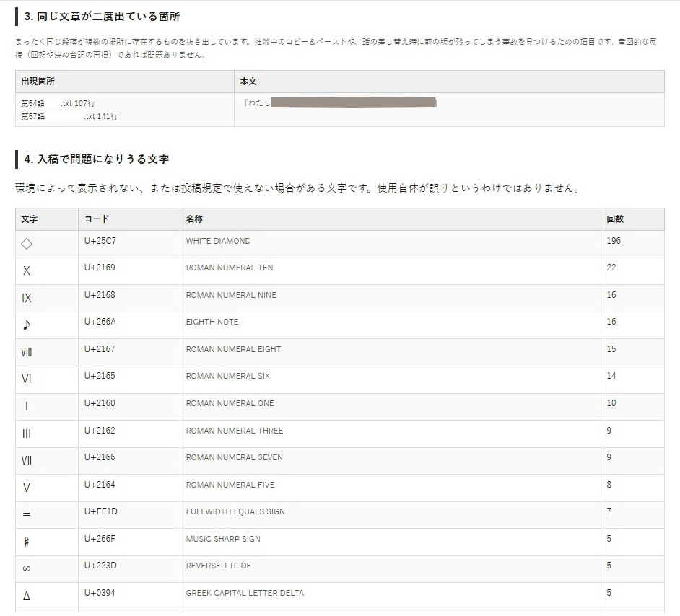Click 'ROMAN NUMERAL SIX' name
680x616 pixels.
click(x=227, y=377)
